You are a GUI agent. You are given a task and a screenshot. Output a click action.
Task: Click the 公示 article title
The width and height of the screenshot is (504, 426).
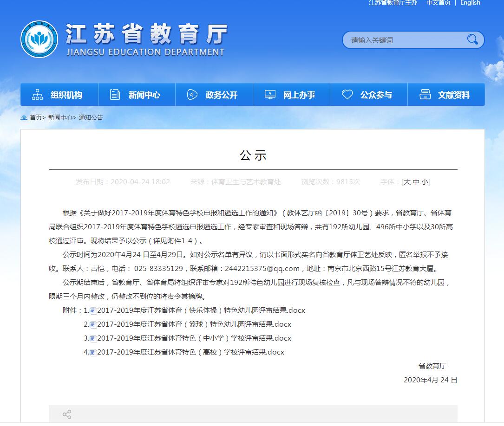253,155
